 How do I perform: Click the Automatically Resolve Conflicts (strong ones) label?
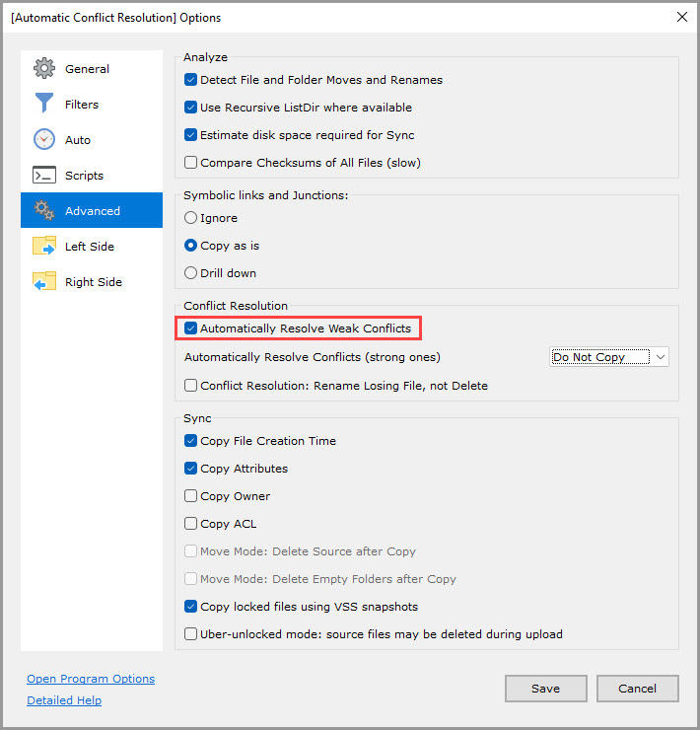tap(312, 357)
